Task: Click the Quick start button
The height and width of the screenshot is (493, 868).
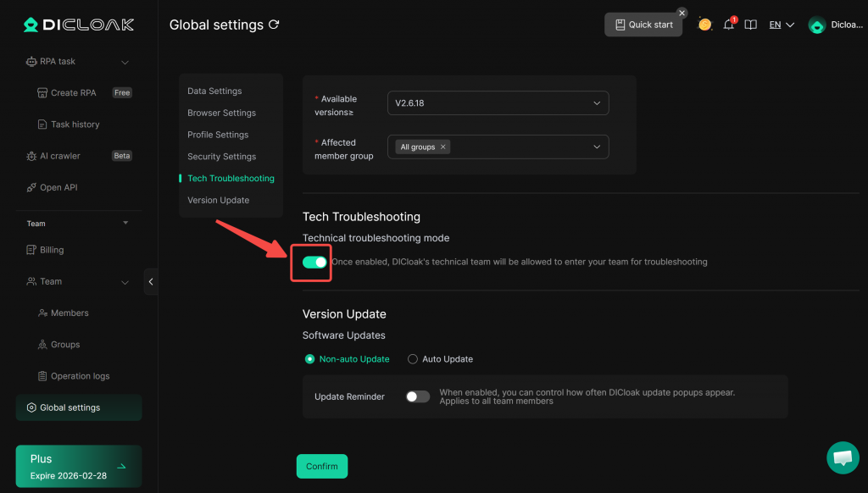Action: point(643,25)
